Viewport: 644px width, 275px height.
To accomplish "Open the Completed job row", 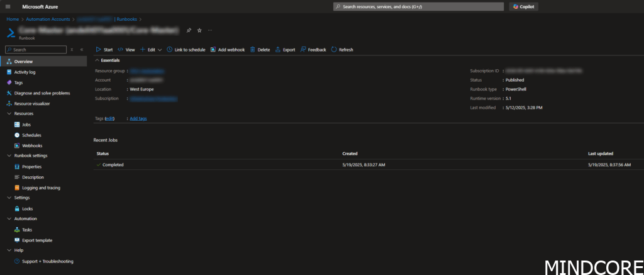I will click(x=113, y=165).
